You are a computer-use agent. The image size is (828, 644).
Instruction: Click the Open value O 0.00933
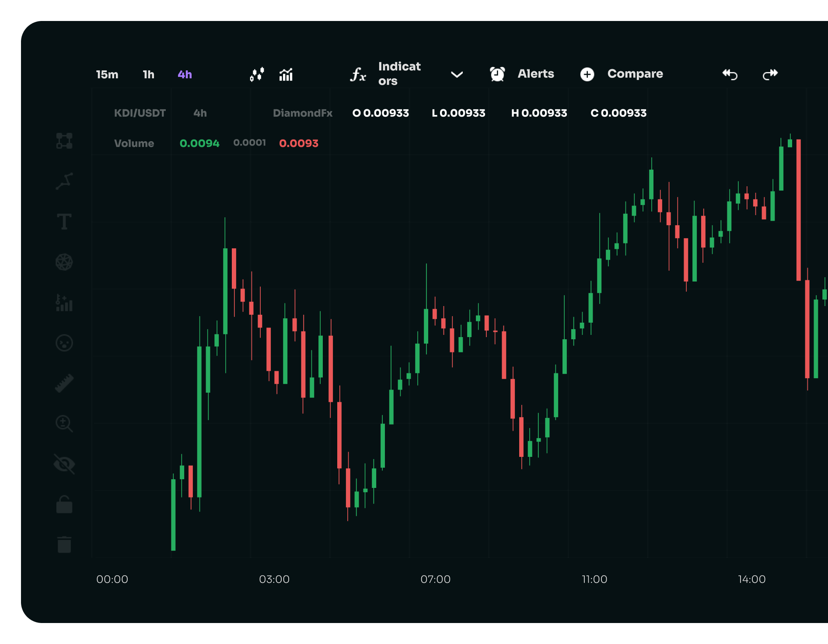(x=381, y=113)
